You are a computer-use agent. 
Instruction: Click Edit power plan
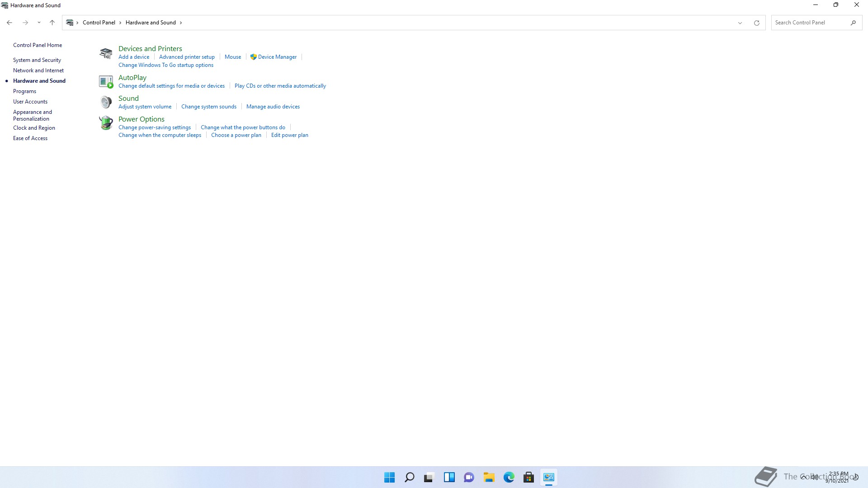[x=290, y=135]
